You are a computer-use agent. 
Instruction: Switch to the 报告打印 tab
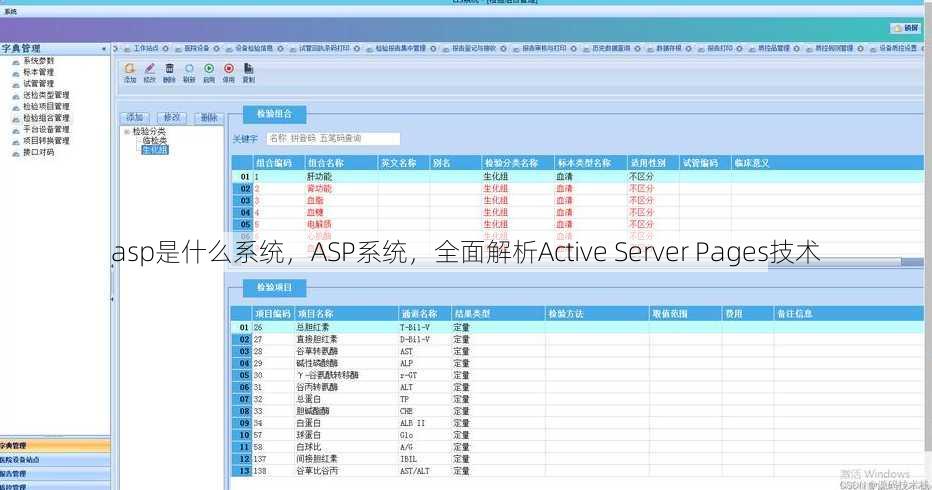coord(719,48)
